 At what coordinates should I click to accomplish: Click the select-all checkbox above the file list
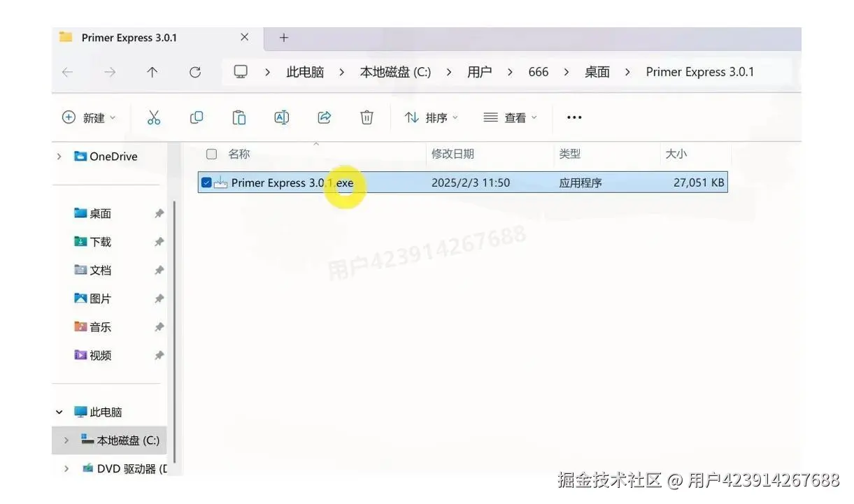(211, 154)
